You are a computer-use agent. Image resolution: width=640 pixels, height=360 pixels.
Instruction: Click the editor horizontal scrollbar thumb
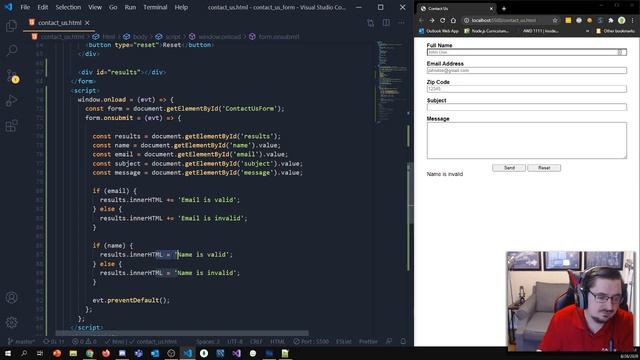(182, 333)
